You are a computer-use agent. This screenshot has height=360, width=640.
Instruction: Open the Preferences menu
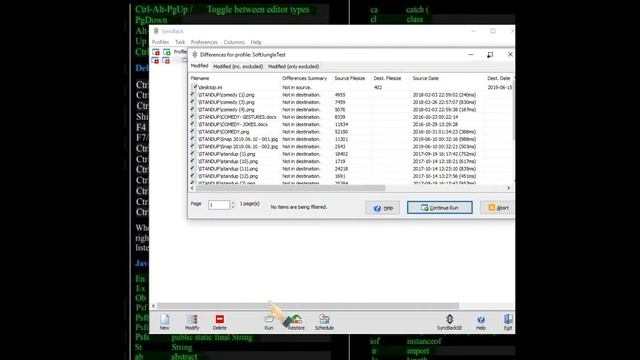[204, 42]
